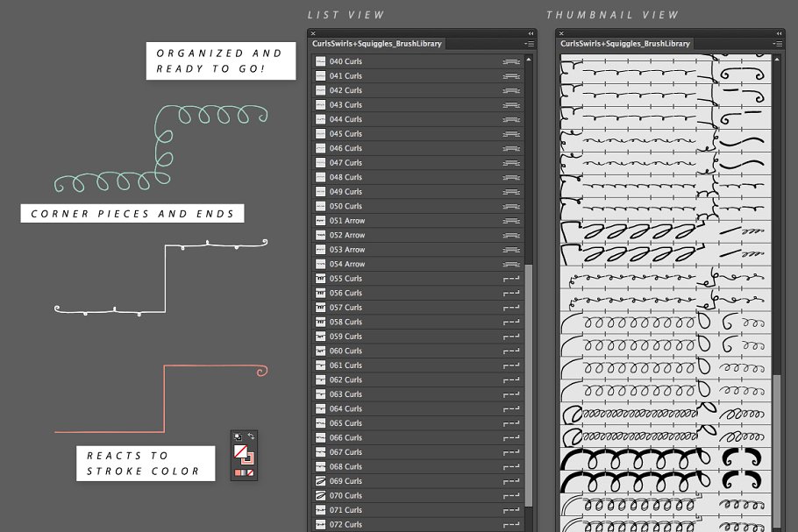The height and width of the screenshot is (532, 798).
Task: Collapse the list view panel with double arrows
Action: 531,33
